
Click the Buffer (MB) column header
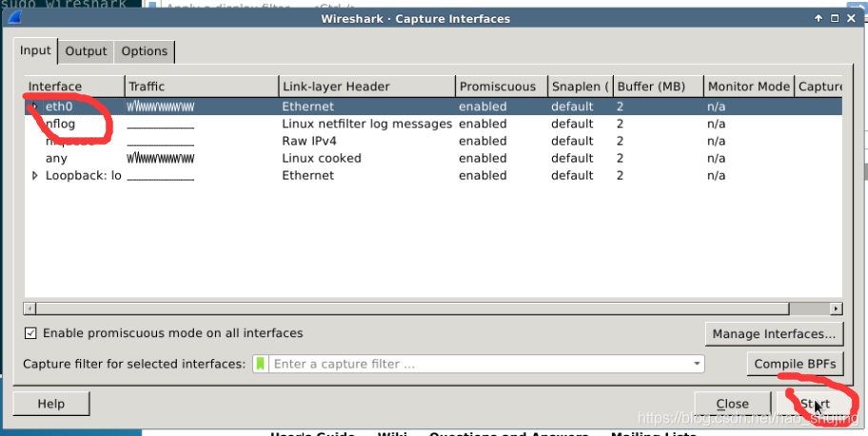(x=659, y=87)
